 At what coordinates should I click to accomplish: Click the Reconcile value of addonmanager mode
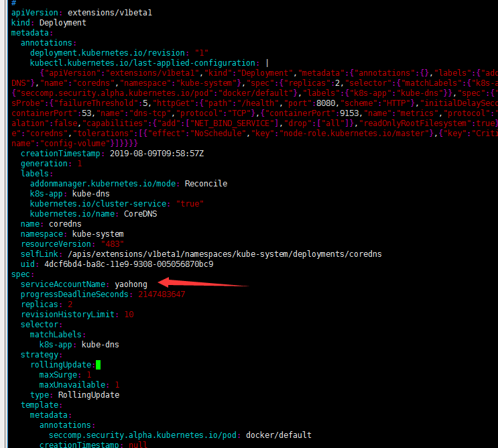click(206, 183)
